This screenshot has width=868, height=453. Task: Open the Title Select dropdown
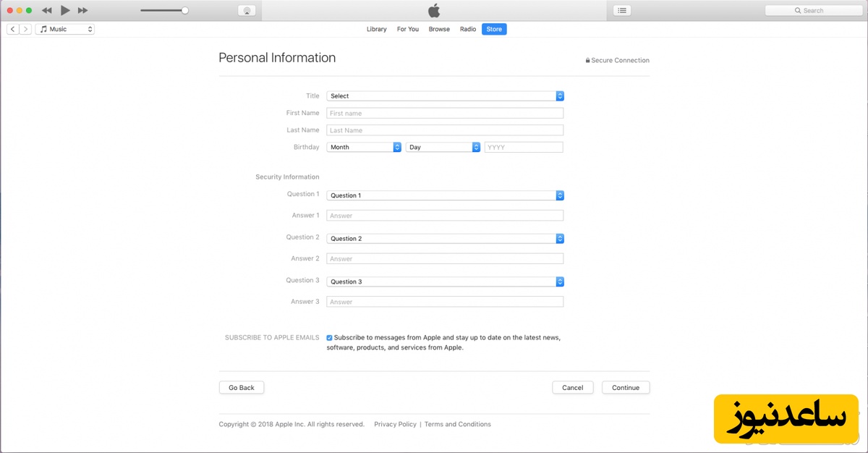[445, 96]
